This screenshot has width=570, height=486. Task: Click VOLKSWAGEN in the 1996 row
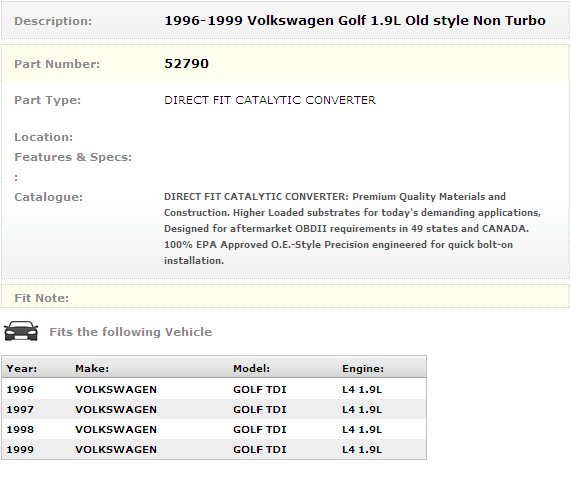click(116, 390)
